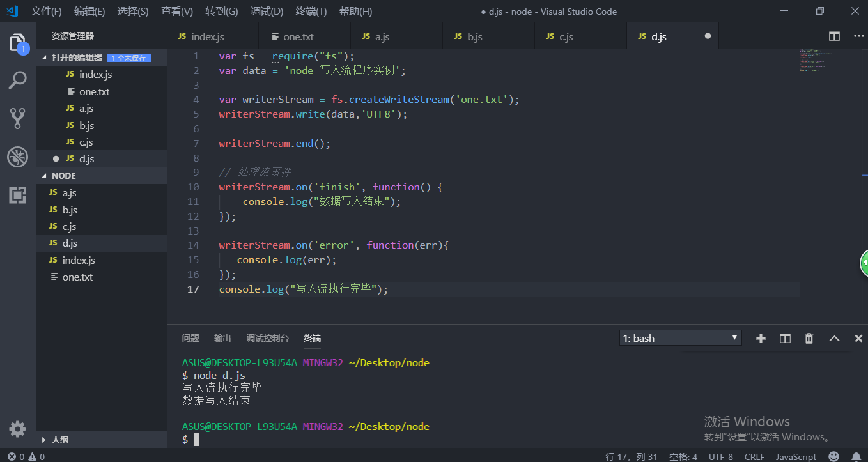
Task: Click the green circle at right edge
Action: pos(864,263)
